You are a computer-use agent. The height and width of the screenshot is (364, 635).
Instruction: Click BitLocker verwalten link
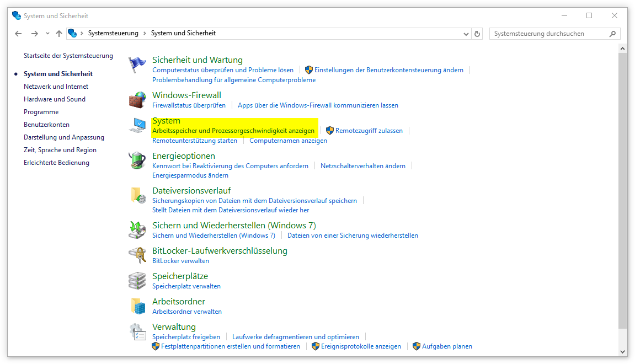[x=180, y=261]
